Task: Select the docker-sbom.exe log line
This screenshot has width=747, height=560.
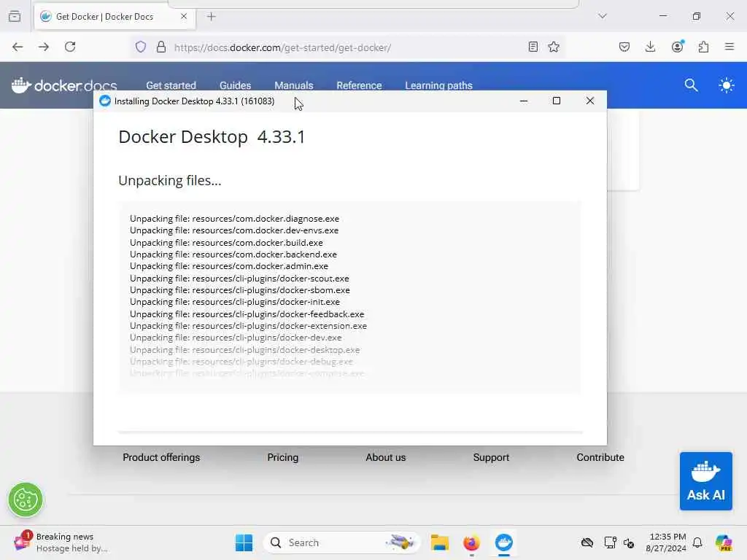Action: tap(239, 290)
